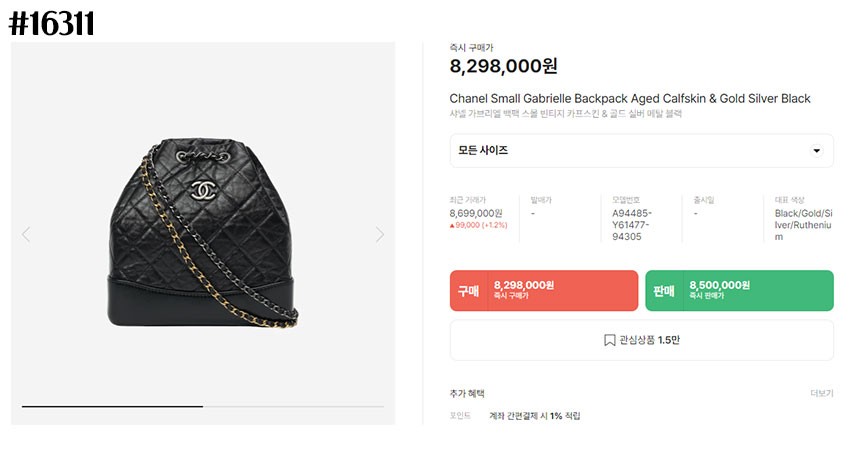The image size is (860, 468).
Task: Click the 8,298,000원 instant buy price
Action: click(503, 66)
